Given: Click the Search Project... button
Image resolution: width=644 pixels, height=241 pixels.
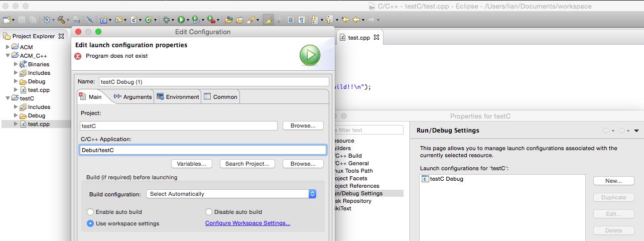Looking at the screenshot, I should click(247, 164).
